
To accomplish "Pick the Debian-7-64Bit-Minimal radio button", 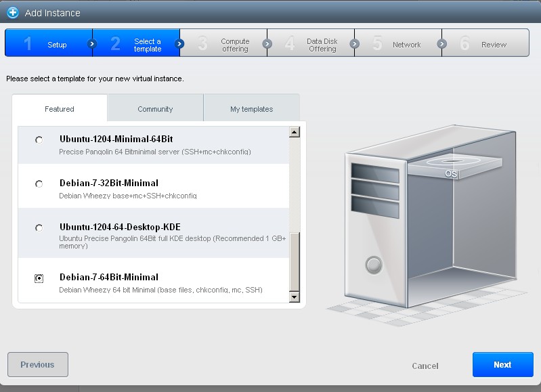I will pos(39,278).
